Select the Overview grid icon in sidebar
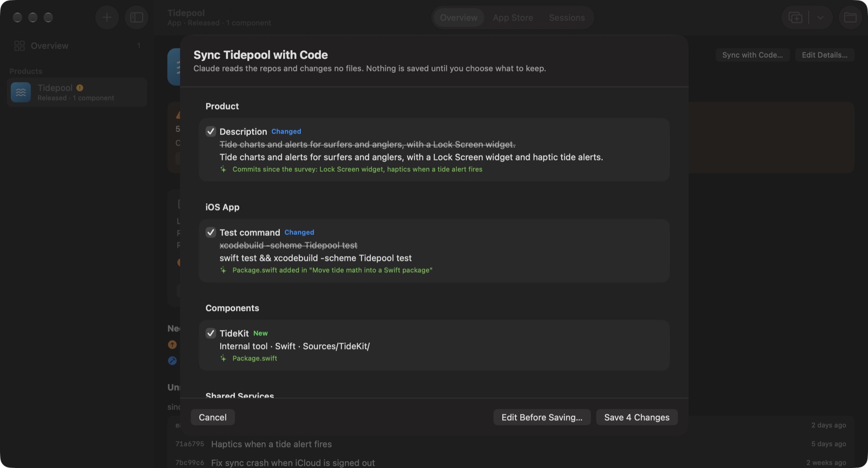This screenshot has width=868, height=468. 19,46
